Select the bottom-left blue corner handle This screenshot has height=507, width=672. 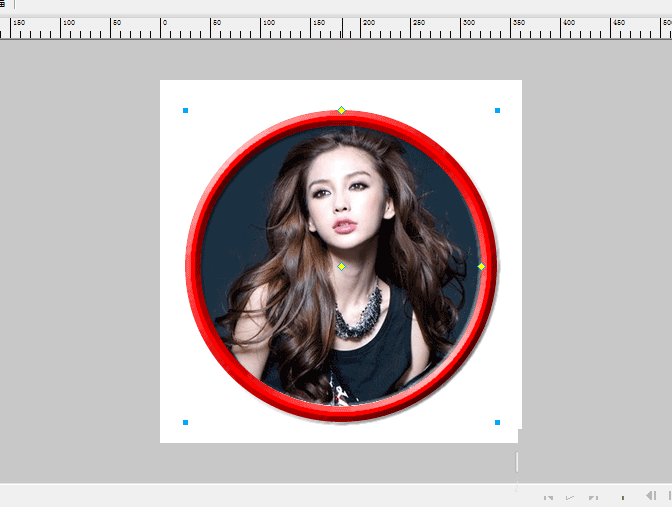[x=185, y=423]
